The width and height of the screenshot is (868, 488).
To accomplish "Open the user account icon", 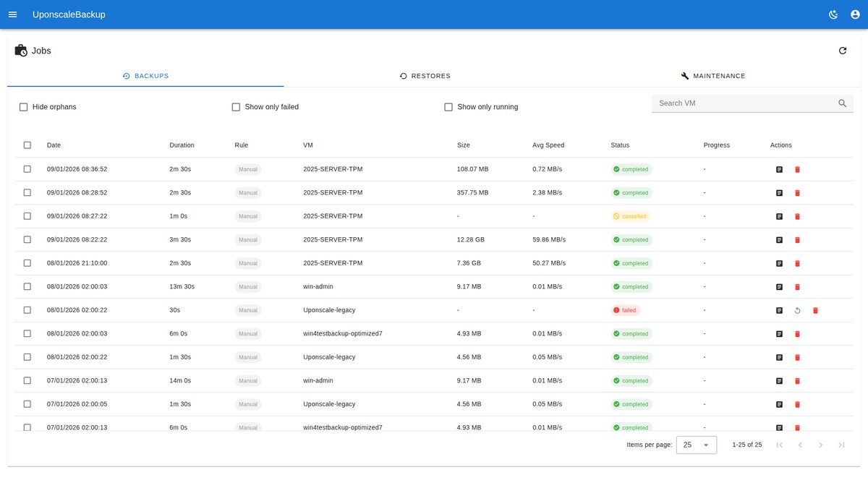I will (x=855, y=14).
